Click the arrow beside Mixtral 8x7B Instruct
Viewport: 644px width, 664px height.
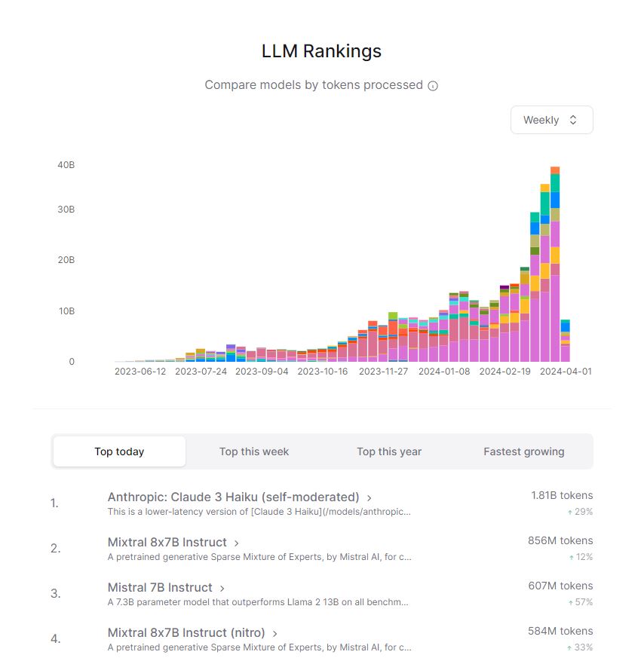(237, 543)
